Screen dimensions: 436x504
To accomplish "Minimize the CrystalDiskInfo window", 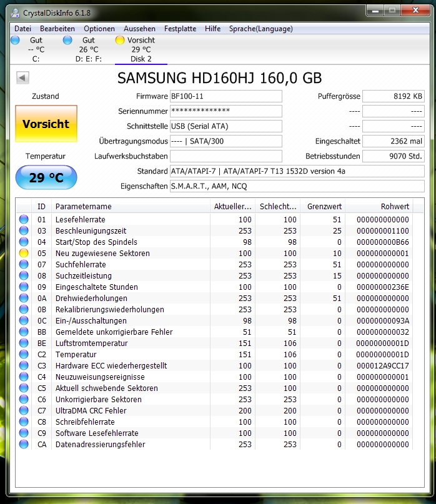I will click(x=375, y=11).
